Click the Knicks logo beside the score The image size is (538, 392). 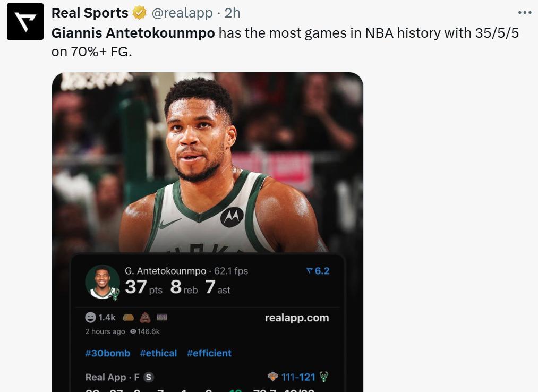coord(272,377)
